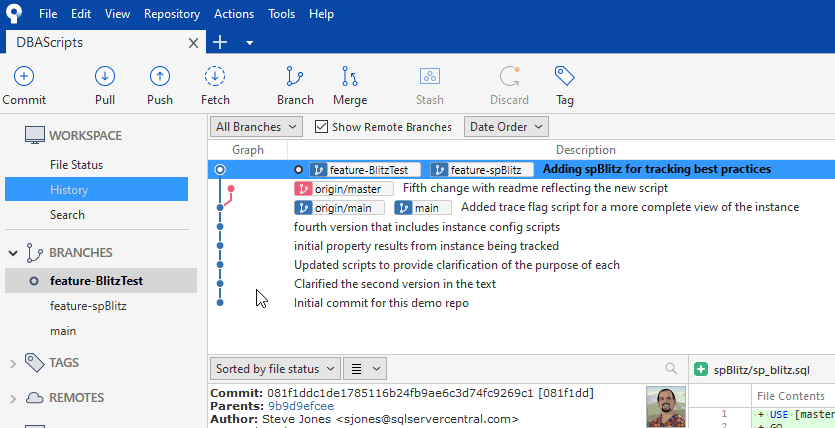The image size is (835, 428).
Task: Select feature-BlitzTest branch in sidebar
Action: coord(101,281)
